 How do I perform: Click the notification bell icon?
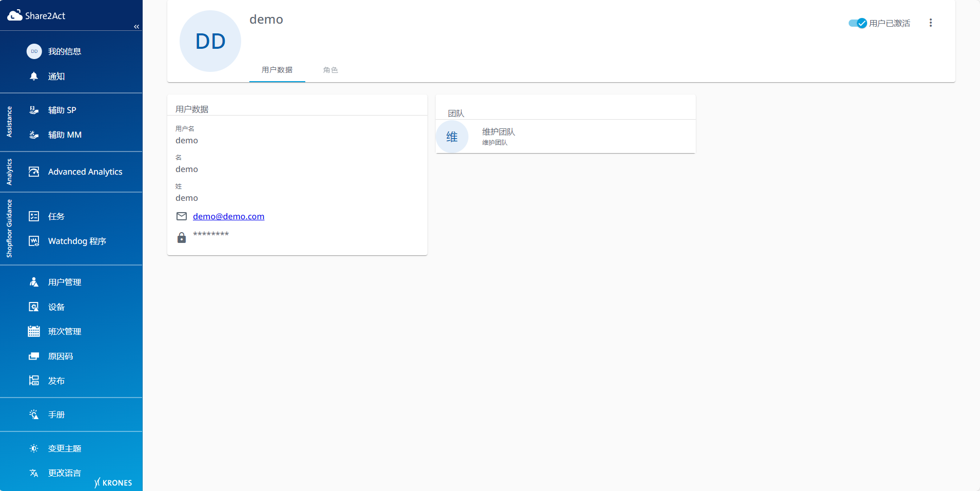point(34,77)
